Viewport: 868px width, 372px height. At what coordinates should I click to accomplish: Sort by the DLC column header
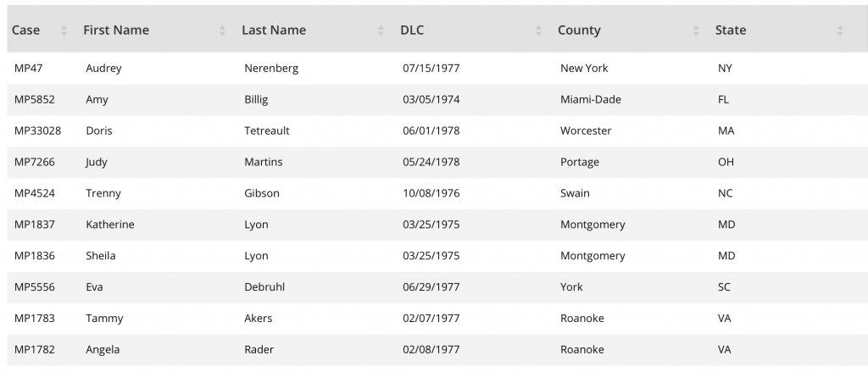(412, 31)
